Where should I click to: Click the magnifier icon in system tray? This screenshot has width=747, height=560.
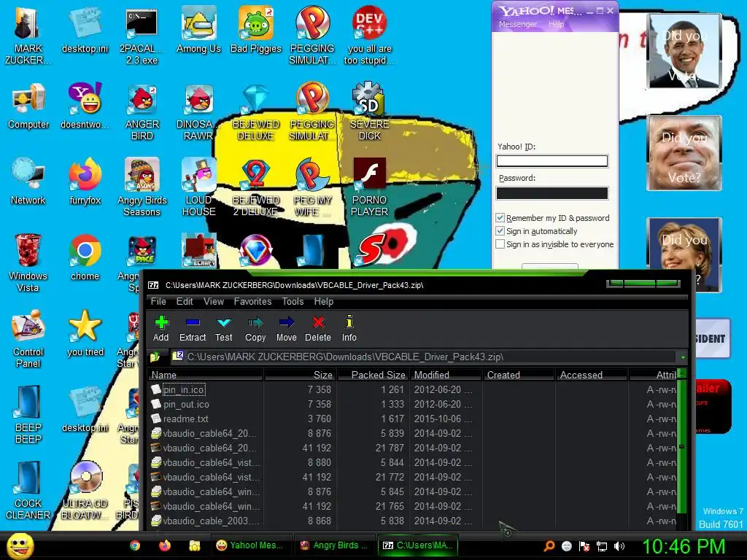(x=549, y=546)
